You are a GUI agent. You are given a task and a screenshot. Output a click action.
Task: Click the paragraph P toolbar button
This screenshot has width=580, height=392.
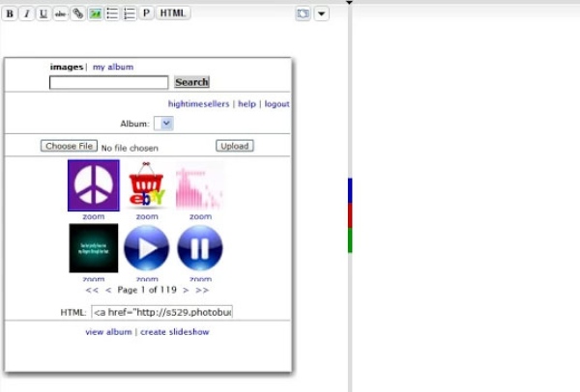[146, 14]
